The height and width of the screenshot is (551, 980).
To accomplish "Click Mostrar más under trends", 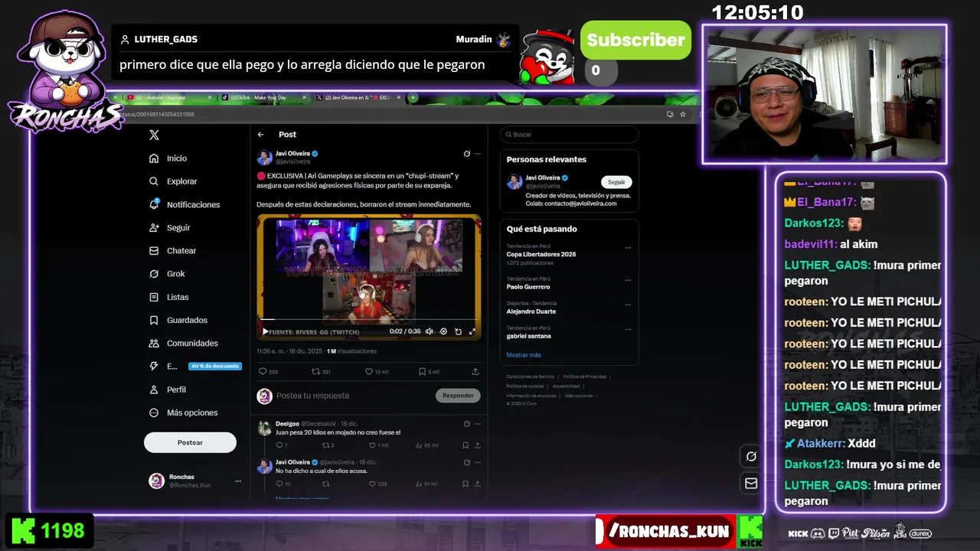I will (x=524, y=355).
